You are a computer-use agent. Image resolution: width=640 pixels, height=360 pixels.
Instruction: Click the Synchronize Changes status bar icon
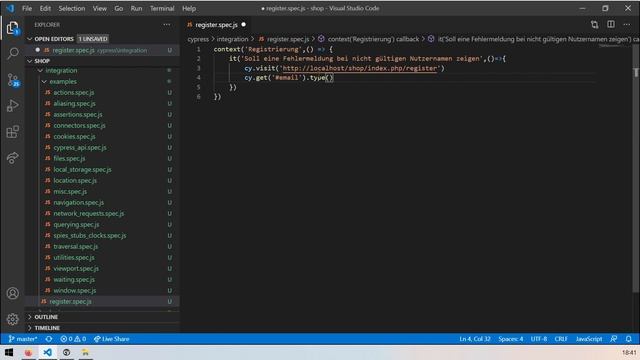[x=49, y=339]
